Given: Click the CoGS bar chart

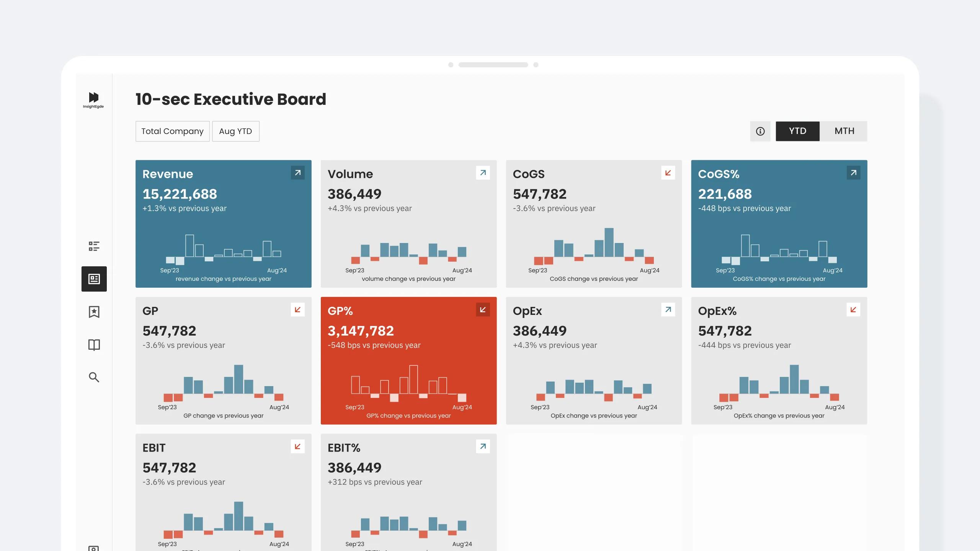Looking at the screenshot, I should (x=594, y=246).
